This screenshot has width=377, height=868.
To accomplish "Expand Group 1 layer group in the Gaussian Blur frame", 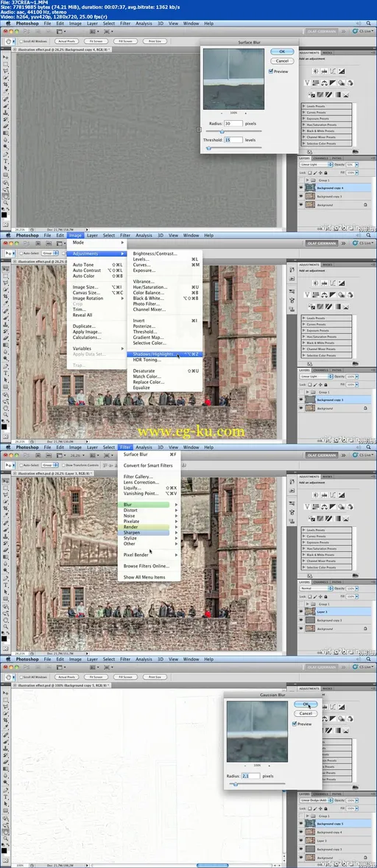I will click(x=307, y=816).
